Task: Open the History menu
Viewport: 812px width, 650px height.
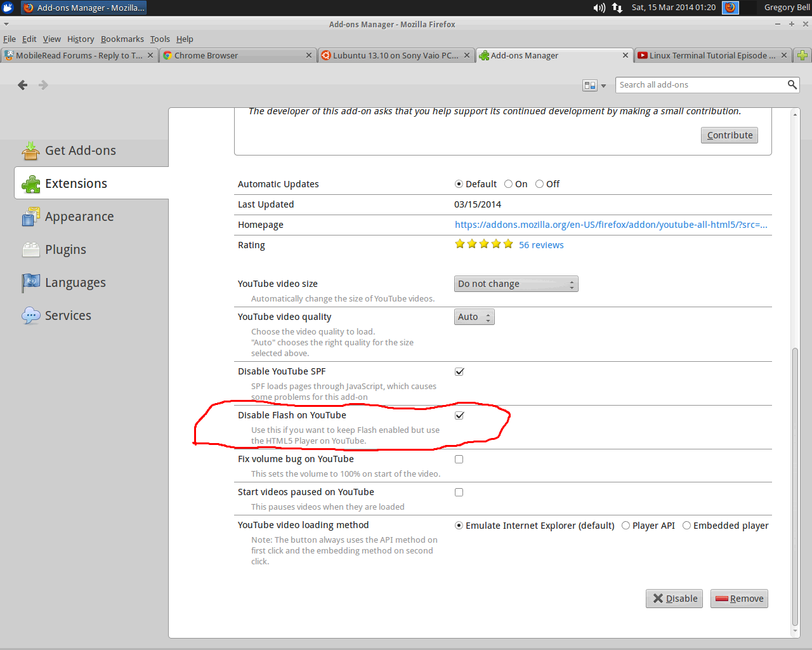Action: coord(81,39)
